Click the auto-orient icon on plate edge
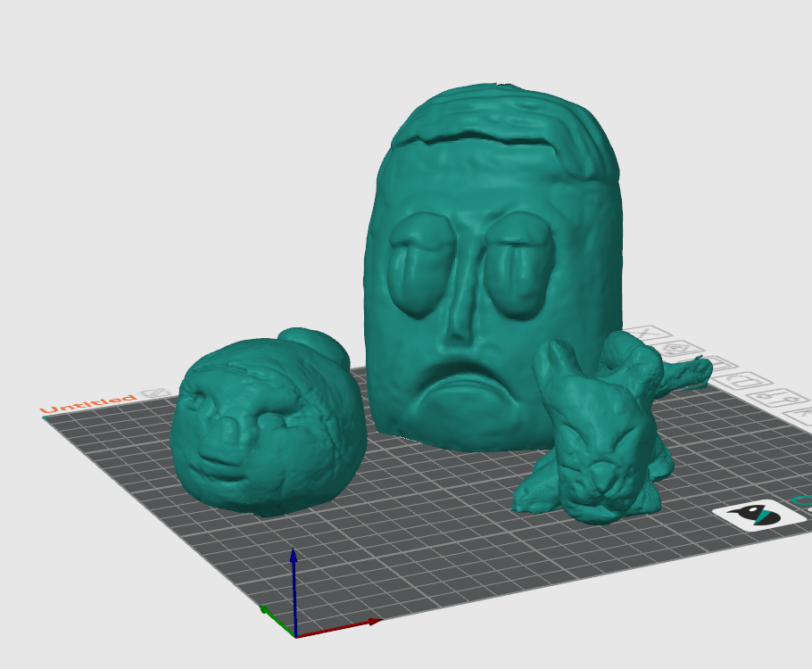The image size is (812, 669). click(675, 348)
